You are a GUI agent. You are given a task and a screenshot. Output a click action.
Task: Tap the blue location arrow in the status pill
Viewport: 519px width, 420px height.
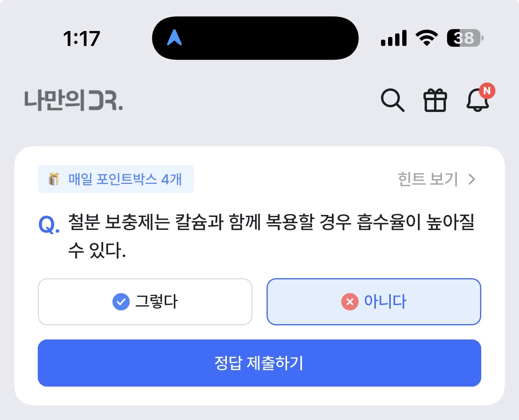click(x=174, y=38)
